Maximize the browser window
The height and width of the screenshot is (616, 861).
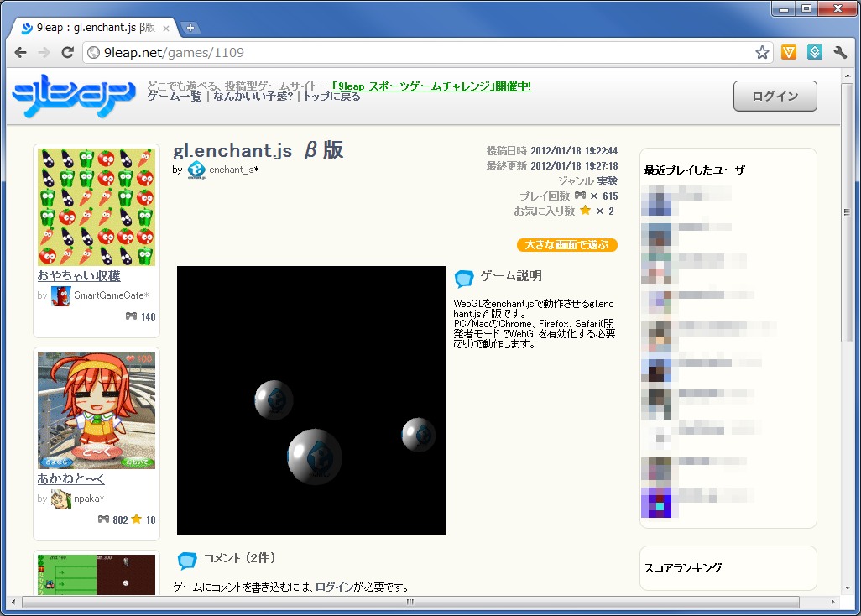point(806,8)
